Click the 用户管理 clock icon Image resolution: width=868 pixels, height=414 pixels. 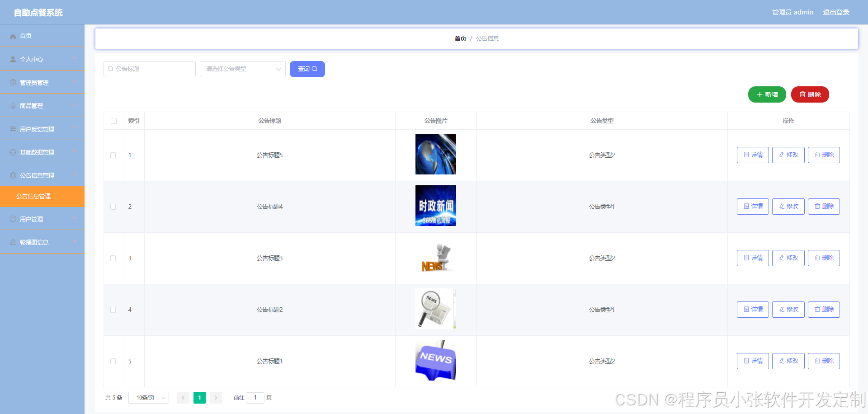click(13, 219)
